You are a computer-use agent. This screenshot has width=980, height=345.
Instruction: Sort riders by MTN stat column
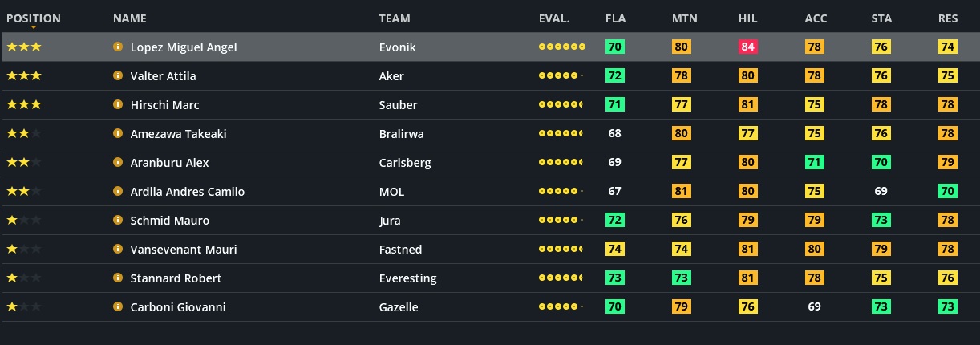coord(684,18)
